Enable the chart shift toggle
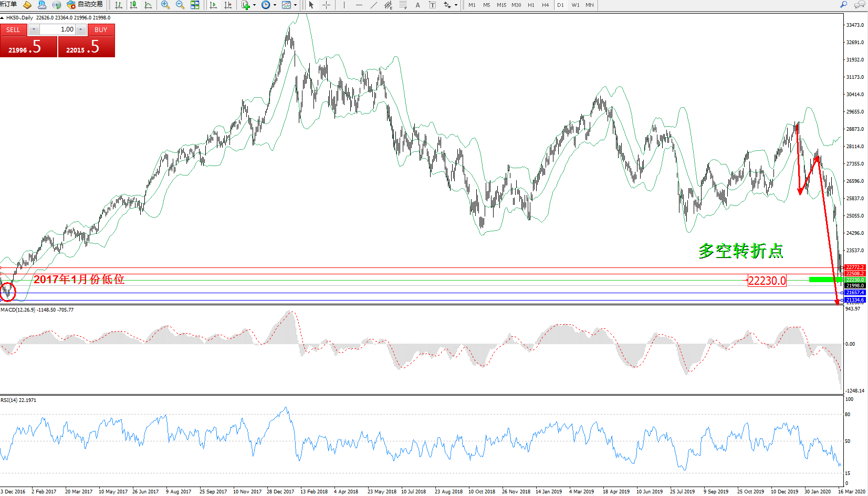Viewport: 868px width, 496px height. pyautogui.click(x=228, y=5)
